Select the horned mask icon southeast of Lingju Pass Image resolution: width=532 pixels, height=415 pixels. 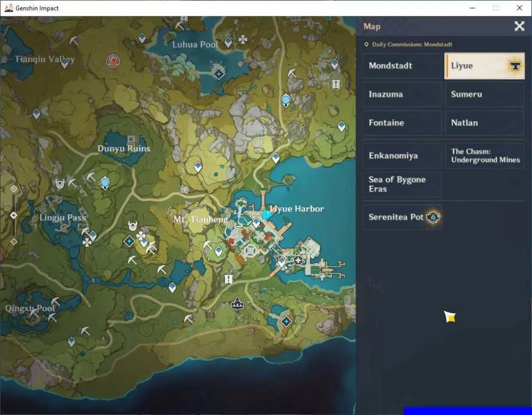[132, 226]
